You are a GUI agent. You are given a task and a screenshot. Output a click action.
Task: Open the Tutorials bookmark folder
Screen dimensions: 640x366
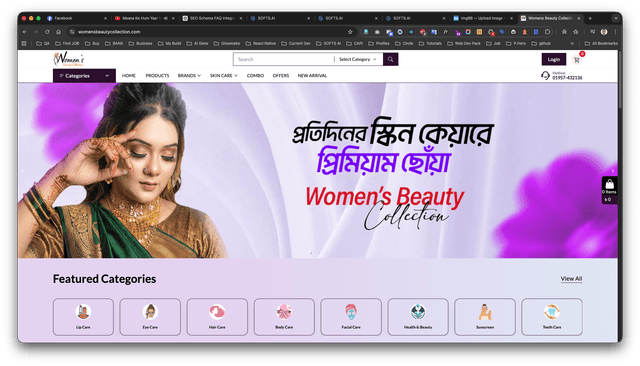pos(430,43)
